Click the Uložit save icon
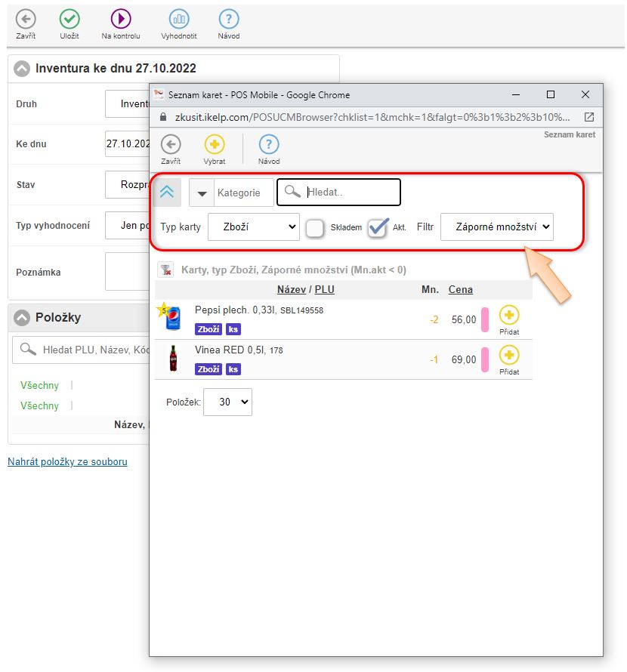 pos(69,20)
